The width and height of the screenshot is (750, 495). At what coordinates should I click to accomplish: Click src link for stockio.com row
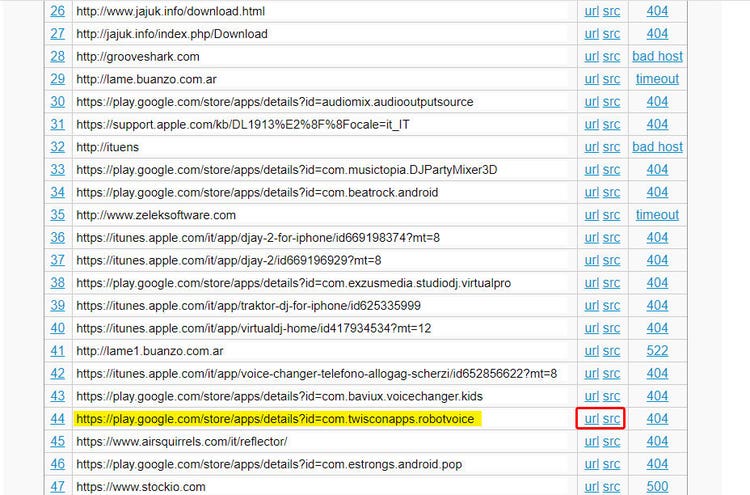pos(611,486)
